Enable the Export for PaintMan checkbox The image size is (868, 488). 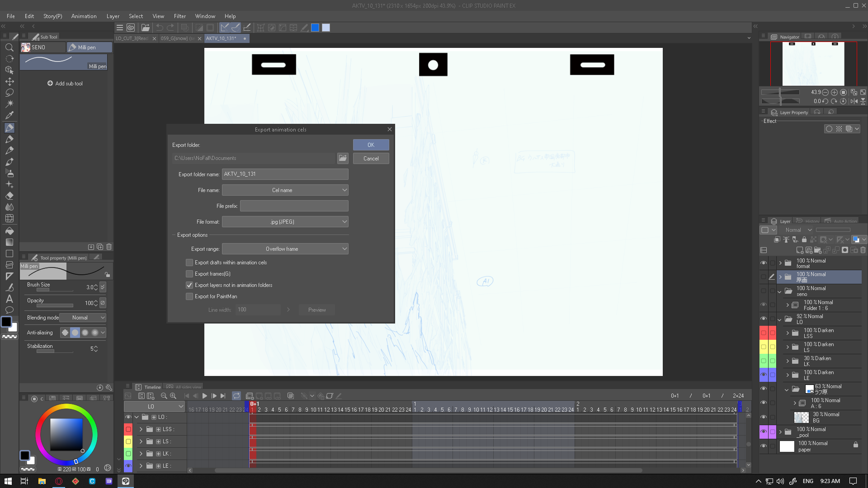pos(189,296)
